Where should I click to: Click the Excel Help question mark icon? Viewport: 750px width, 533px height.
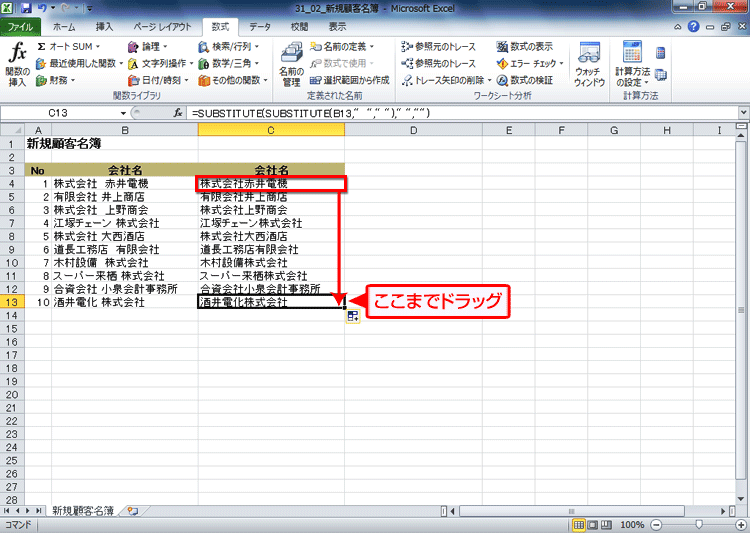pos(694,27)
